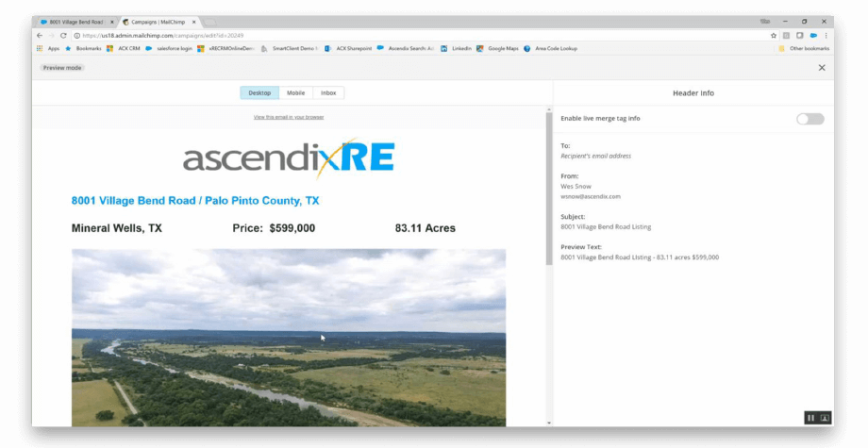Open the Google Maps bookmark
This screenshot has width=868, height=448.
497,49
